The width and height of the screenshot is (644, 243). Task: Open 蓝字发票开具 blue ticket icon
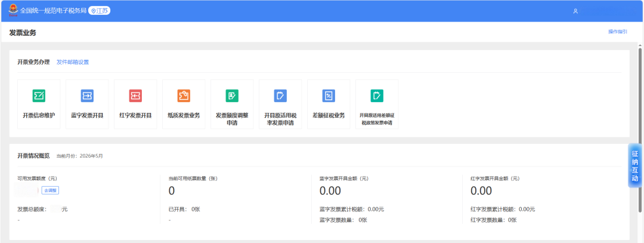tap(87, 96)
